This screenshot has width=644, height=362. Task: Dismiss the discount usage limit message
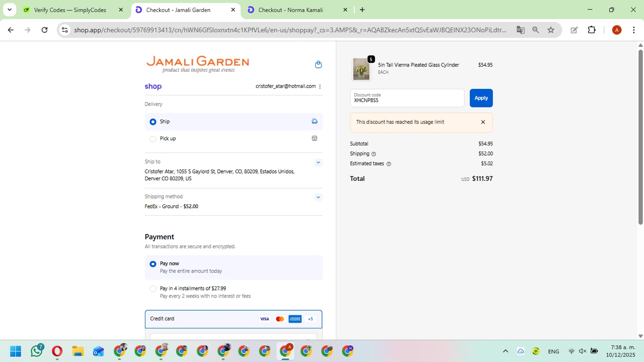pos(483,122)
